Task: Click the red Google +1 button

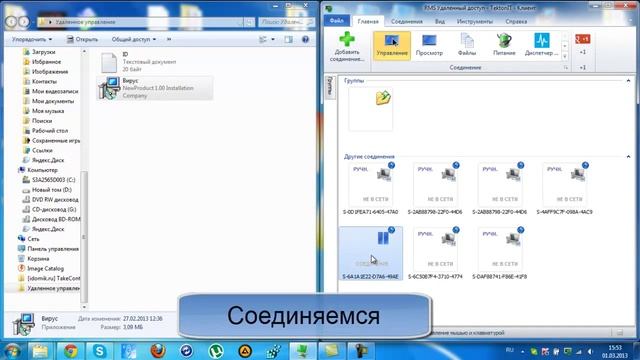Action: pyautogui.click(x=582, y=39)
